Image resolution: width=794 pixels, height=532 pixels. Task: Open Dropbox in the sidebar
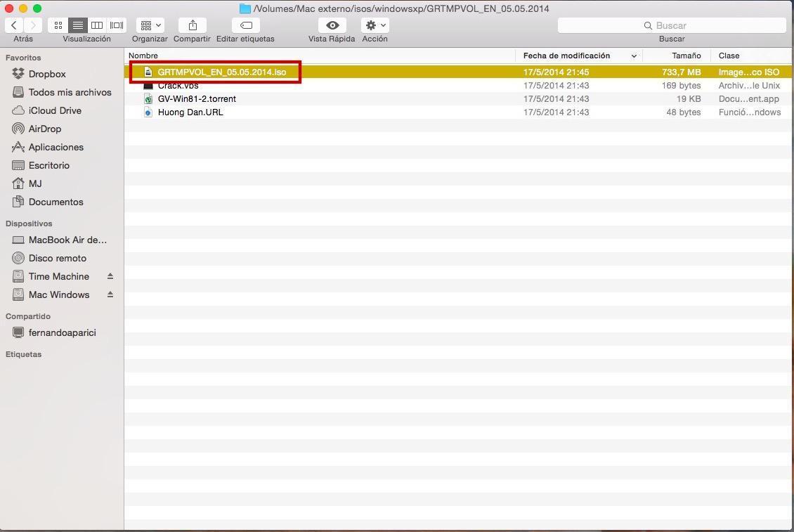[47, 74]
